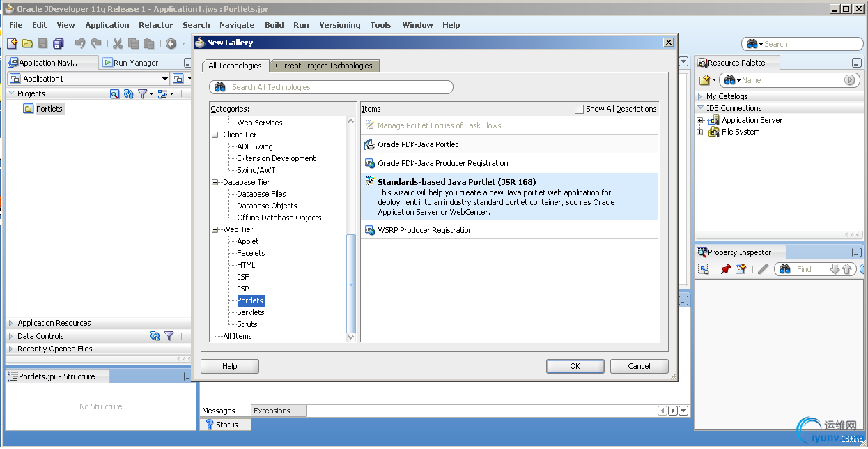Click the Resource Palette new-folder icon
Viewport: 868px width, 449px height.
[705, 80]
